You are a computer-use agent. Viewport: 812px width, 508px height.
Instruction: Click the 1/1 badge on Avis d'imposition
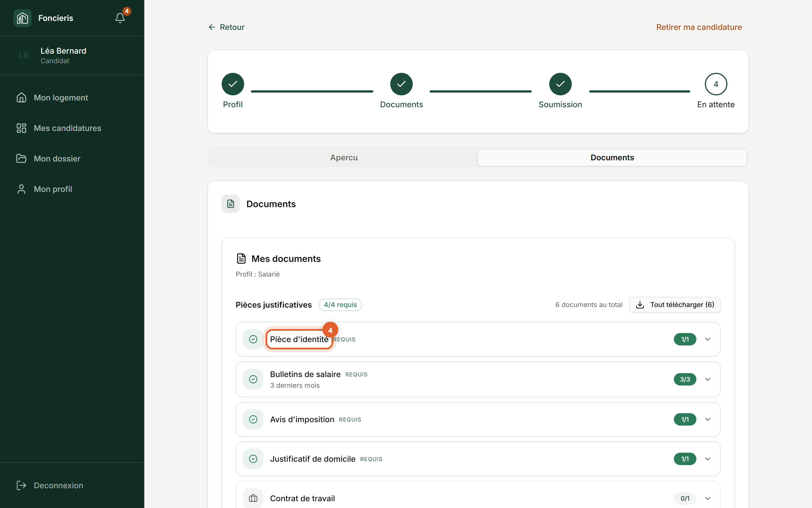click(685, 419)
